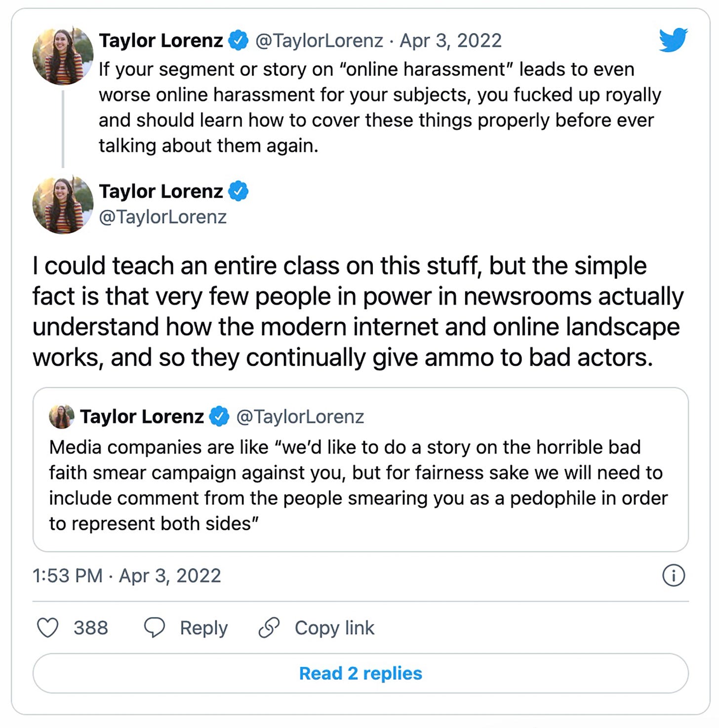Open Twitter via the bird logo
The image size is (719, 728).
click(673, 39)
